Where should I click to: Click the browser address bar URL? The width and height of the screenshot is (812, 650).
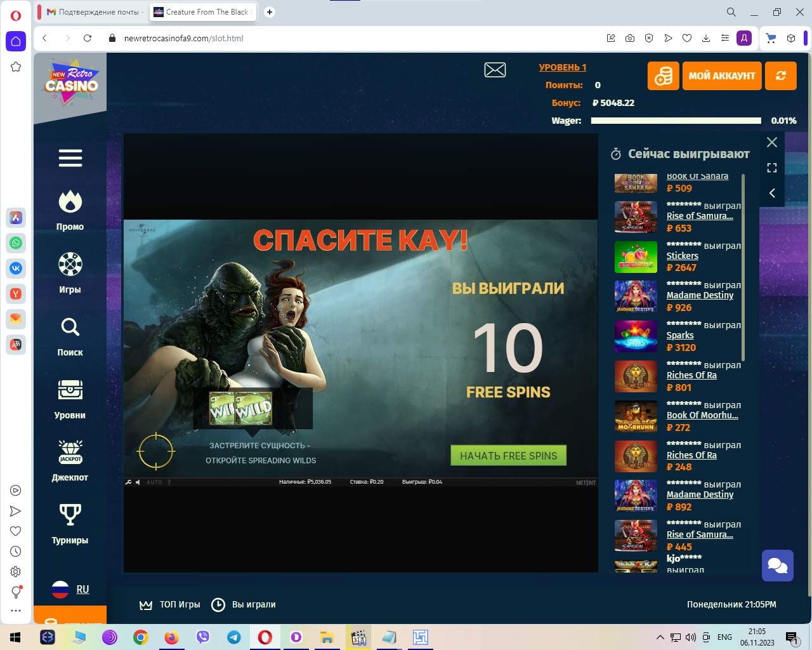pyautogui.click(x=184, y=38)
